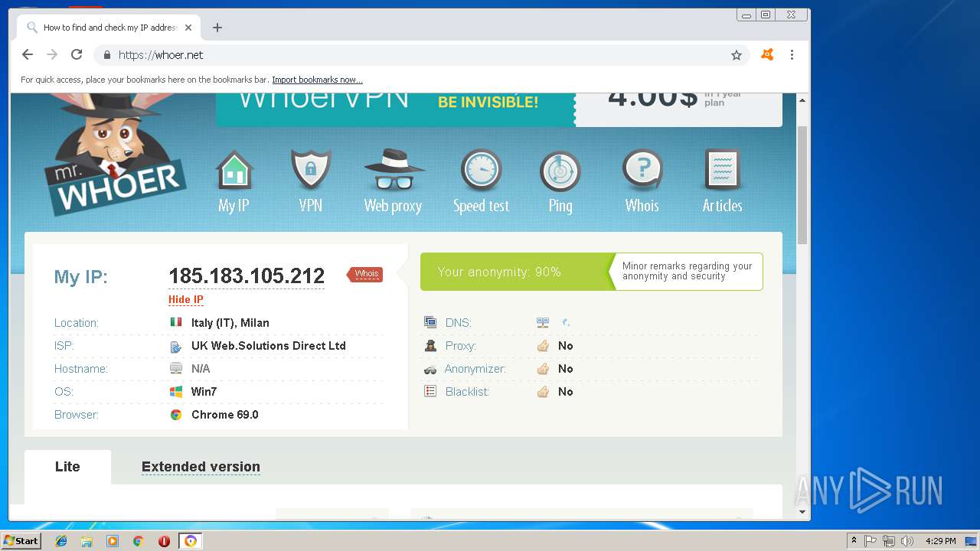The image size is (980, 551).
Task: Click the Avast extension icon
Action: coord(767,55)
